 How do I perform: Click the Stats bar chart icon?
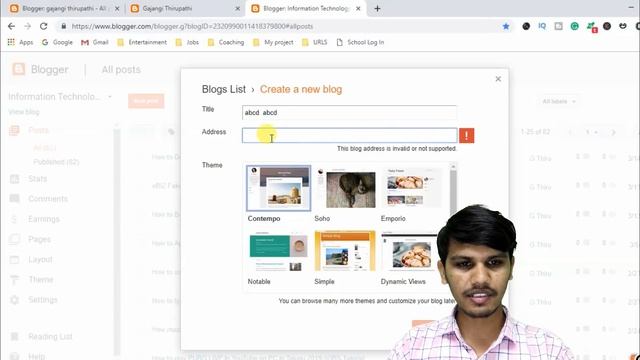coord(14,179)
